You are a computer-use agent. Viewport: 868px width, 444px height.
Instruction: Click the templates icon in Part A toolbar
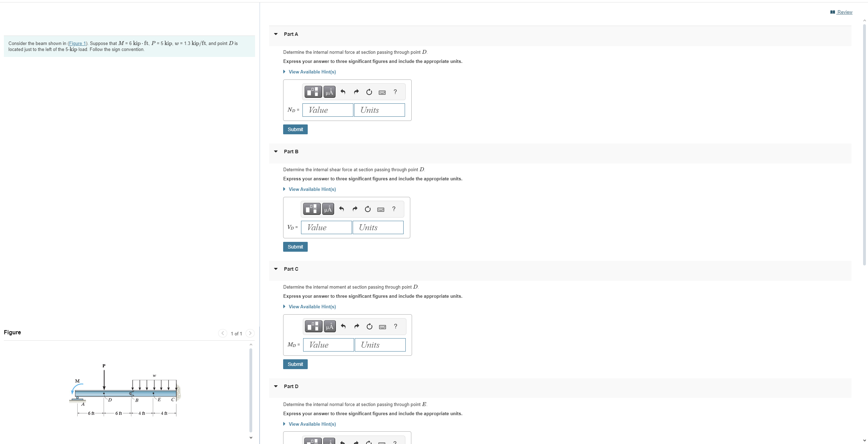point(313,92)
